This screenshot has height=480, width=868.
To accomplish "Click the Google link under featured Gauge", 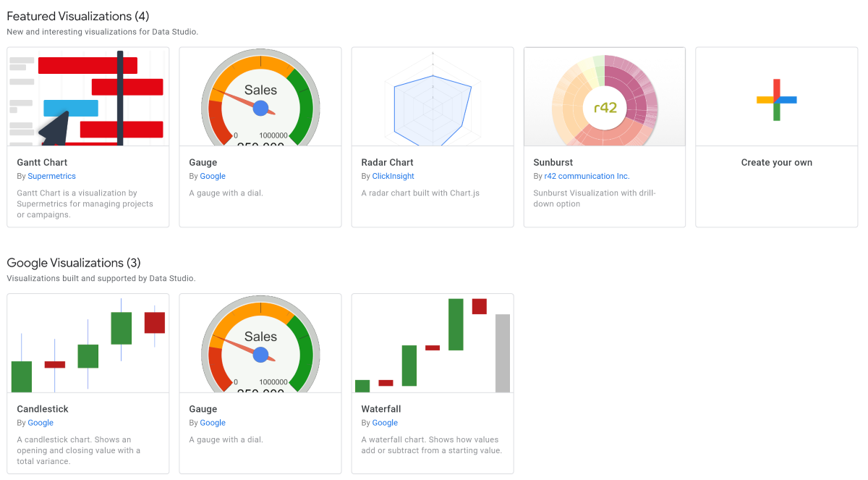I will pos(213,176).
